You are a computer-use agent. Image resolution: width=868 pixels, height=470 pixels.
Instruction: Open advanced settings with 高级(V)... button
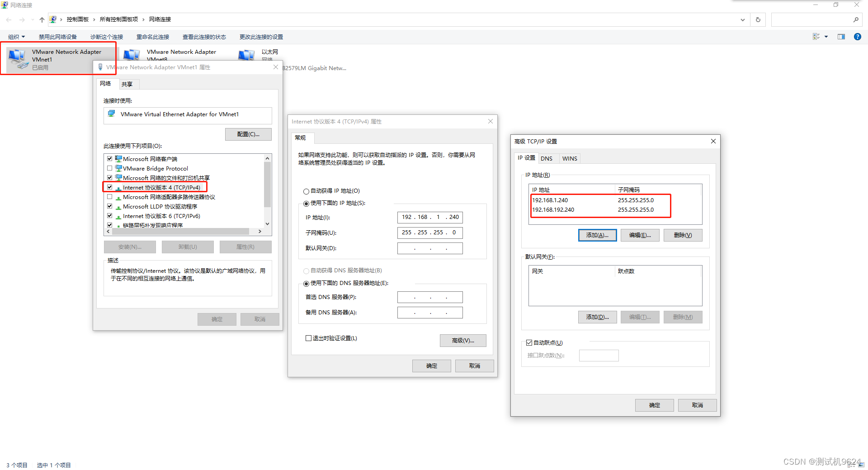463,341
